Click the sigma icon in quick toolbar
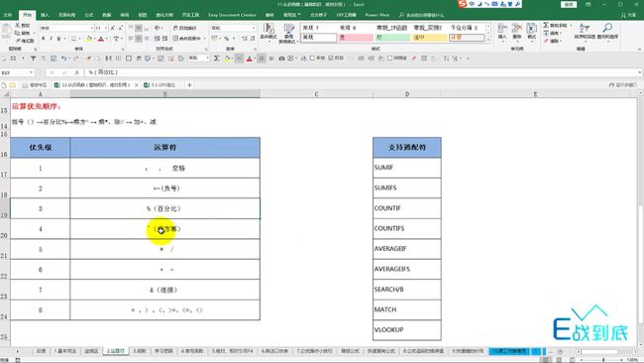 point(216,59)
